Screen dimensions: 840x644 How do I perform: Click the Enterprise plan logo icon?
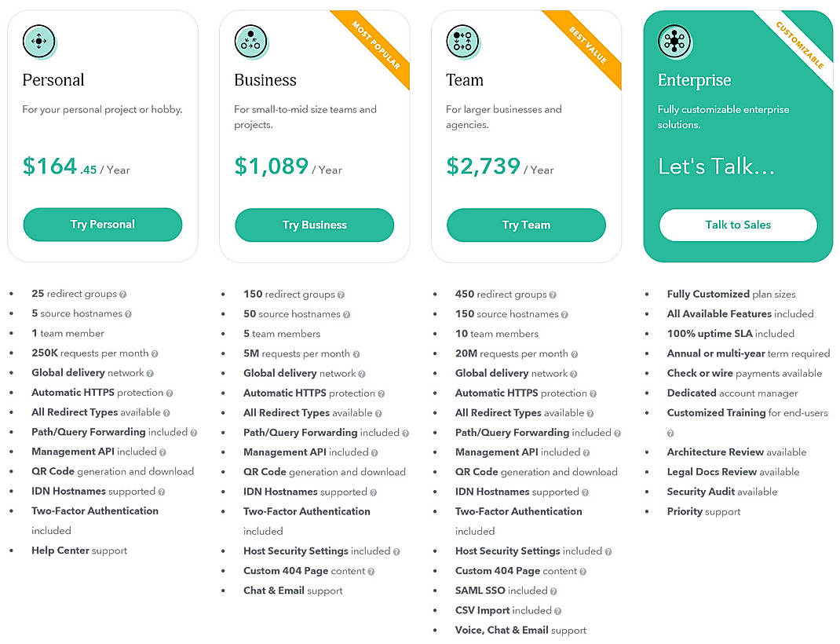click(x=674, y=42)
